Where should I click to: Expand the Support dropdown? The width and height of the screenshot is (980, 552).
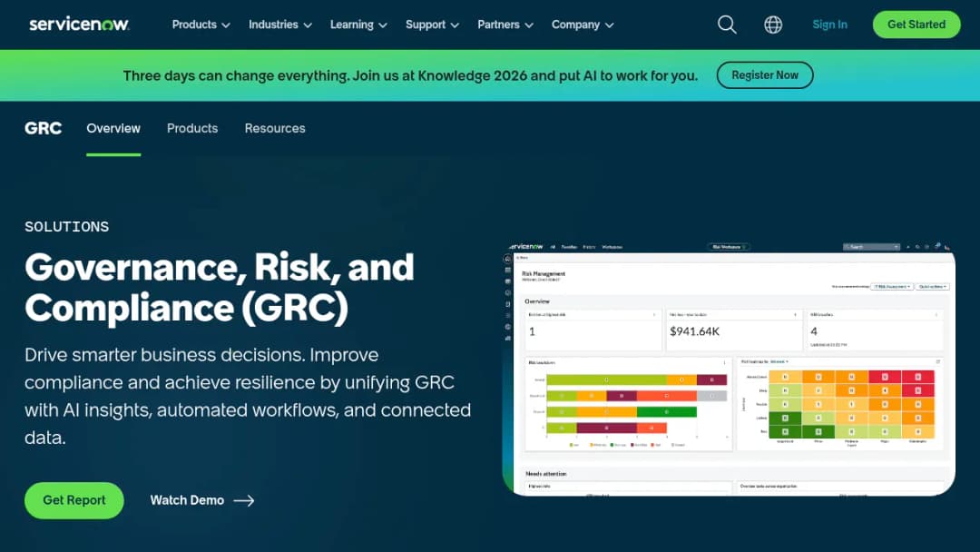(433, 25)
